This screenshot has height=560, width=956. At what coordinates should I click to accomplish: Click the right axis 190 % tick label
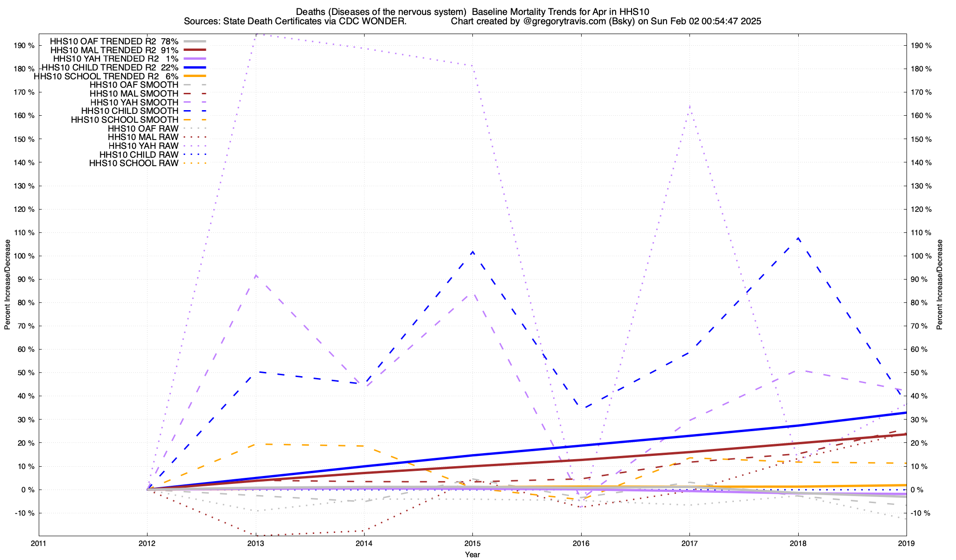coord(921,46)
